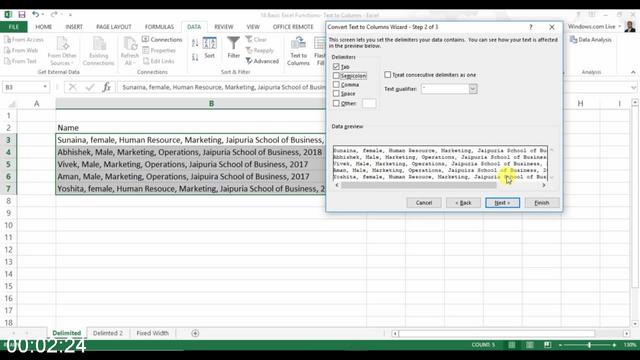Open Advanced filter options

click(x=262, y=61)
